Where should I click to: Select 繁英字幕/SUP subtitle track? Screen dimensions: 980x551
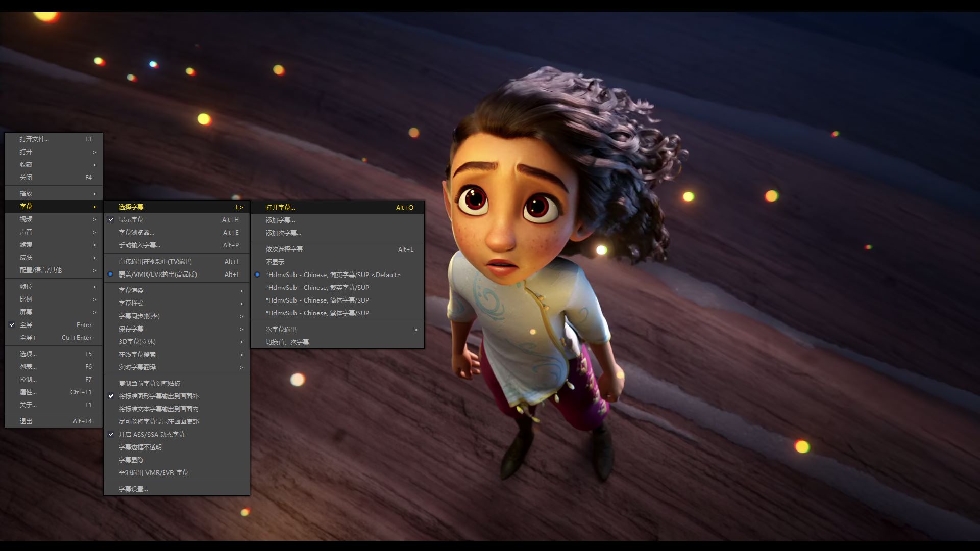pos(317,287)
